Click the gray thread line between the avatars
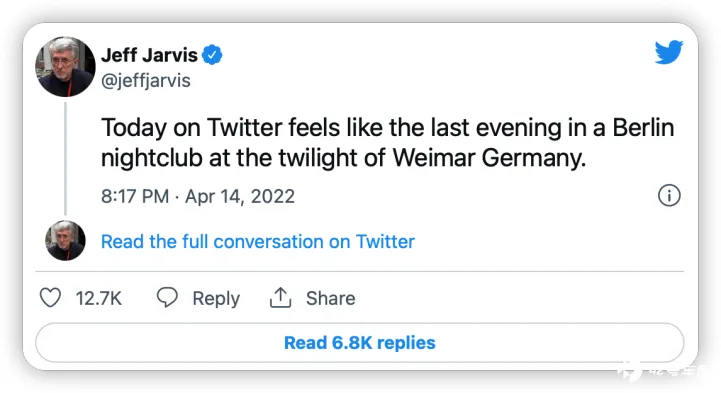Screen dimensions: 721x393 tap(65, 159)
